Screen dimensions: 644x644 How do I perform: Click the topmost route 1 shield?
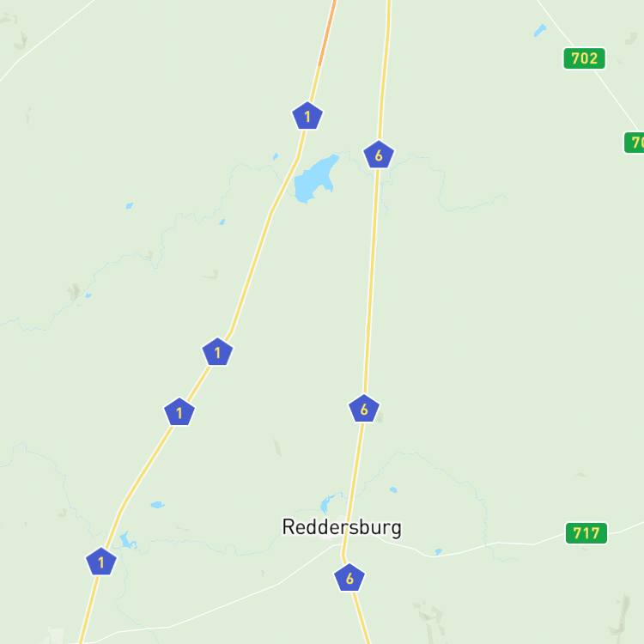[307, 116]
